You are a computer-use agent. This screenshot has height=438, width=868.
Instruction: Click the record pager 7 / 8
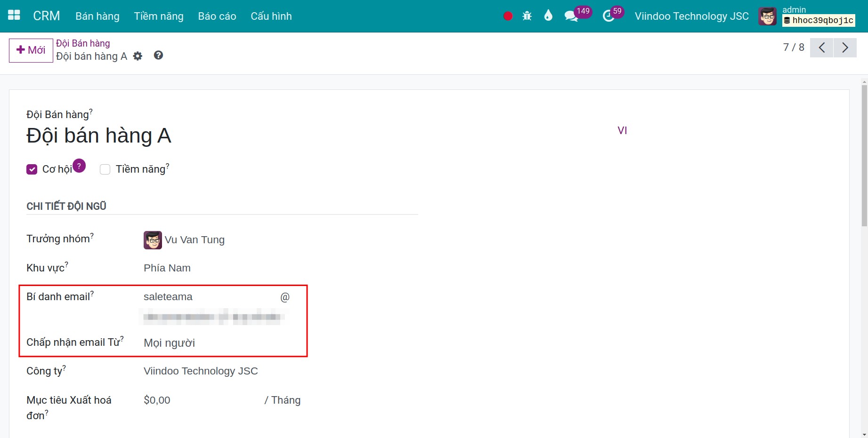(794, 48)
